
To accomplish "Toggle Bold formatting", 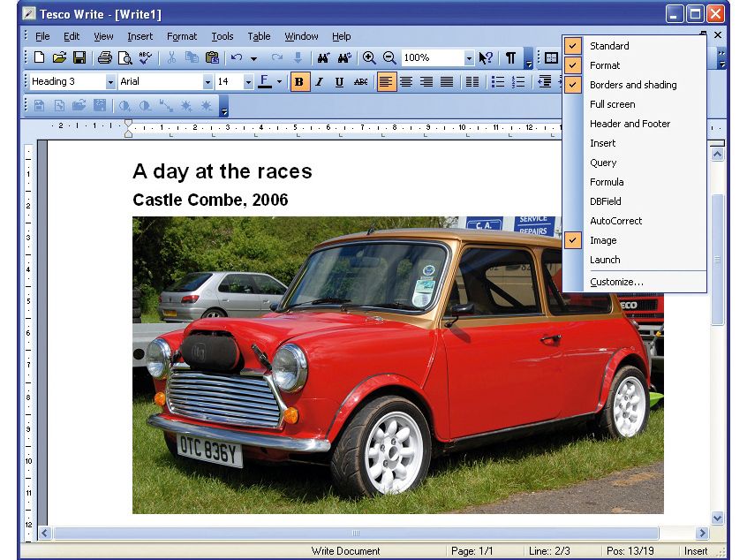I will tap(299, 82).
